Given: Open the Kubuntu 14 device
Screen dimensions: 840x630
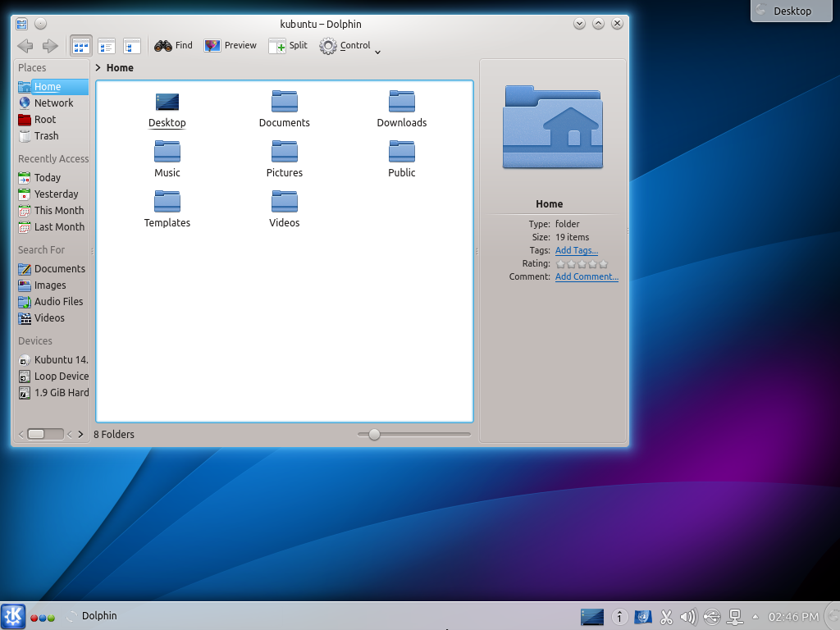Looking at the screenshot, I should click(52, 359).
